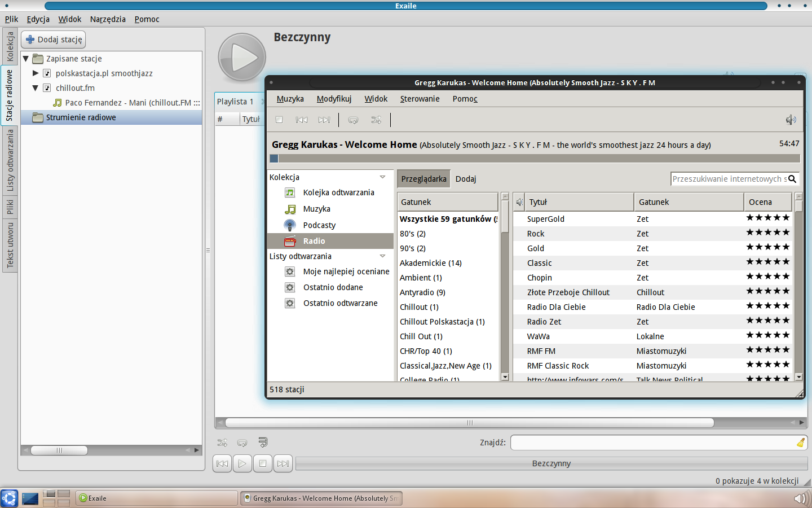Click the Dodaj button in Rhythmbox

(466, 179)
